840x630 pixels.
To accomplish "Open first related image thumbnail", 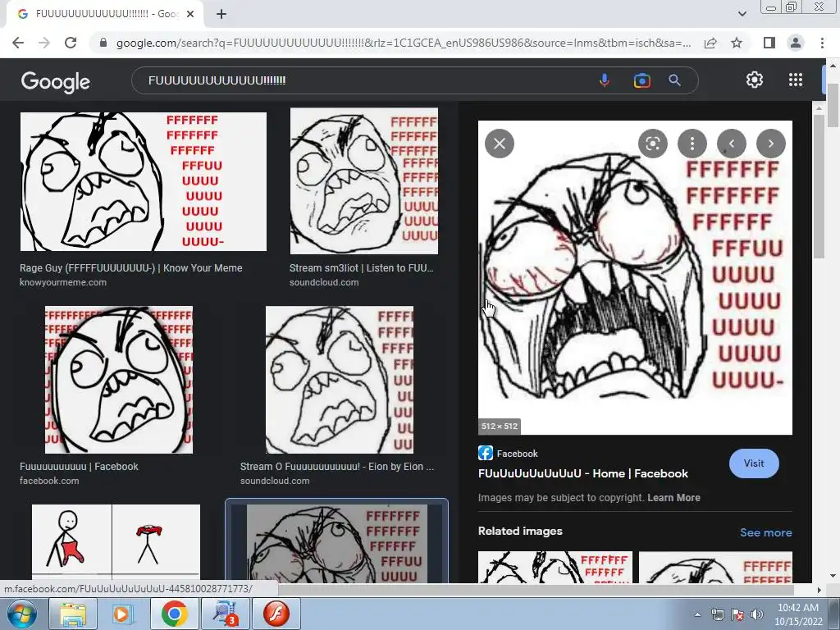I will pyautogui.click(x=555, y=567).
